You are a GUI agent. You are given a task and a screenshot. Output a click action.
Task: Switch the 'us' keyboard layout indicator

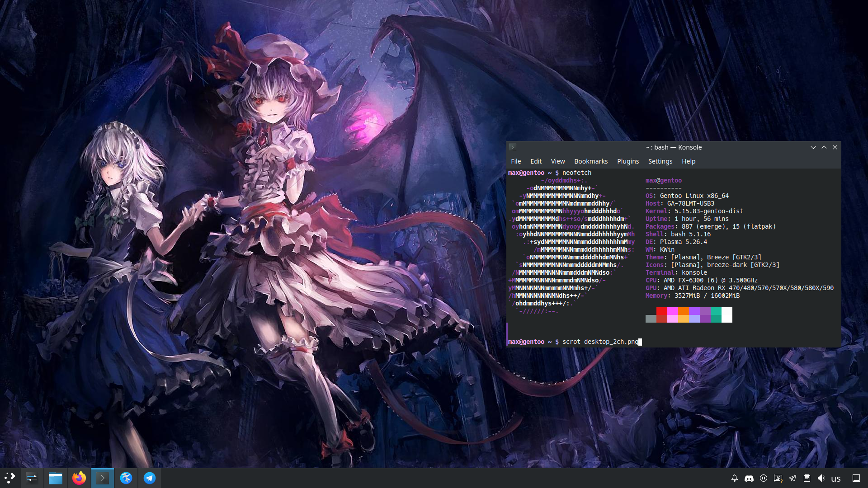tap(836, 479)
